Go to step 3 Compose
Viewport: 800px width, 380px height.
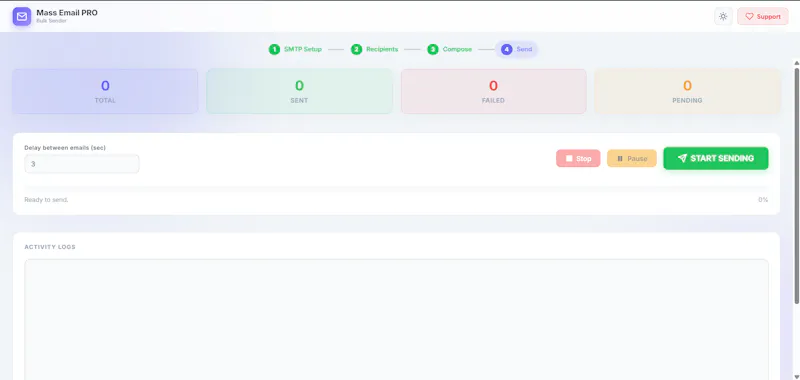click(x=449, y=49)
